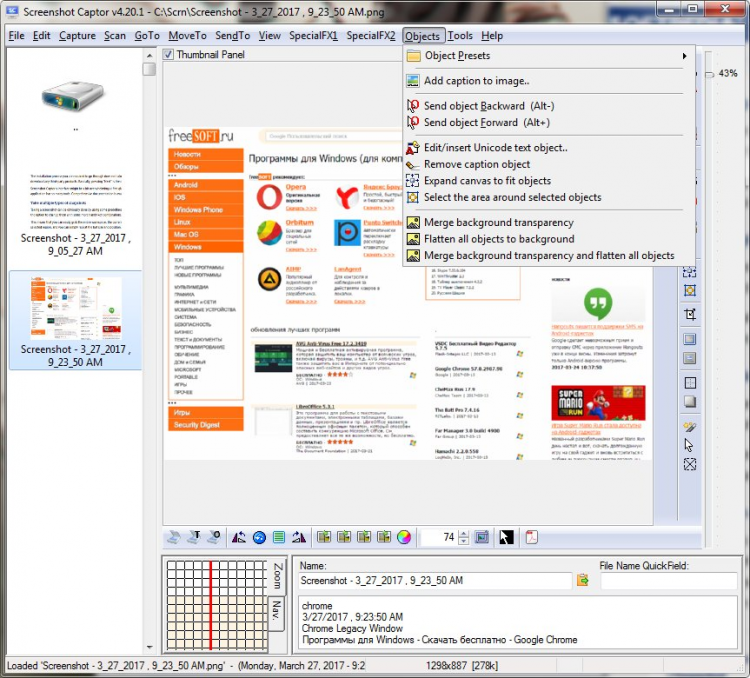Choose Select the area around selected objects
The height and width of the screenshot is (678, 750).
point(548,197)
